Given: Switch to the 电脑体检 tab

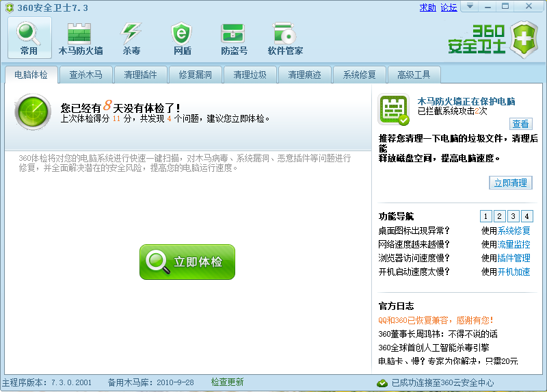Looking at the screenshot, I should pyautogui.click(x=31, y=75).
